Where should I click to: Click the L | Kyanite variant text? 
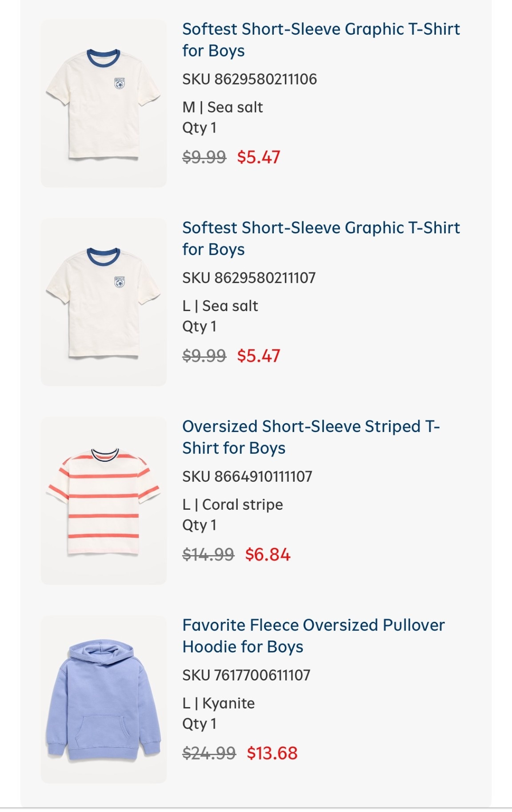click(x=218, y=703)
